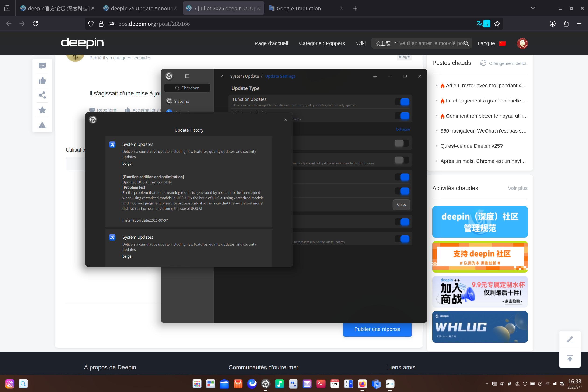588x392 pixels.
Task: Toggle automatically download updates switch
Action: pyautogui.click(x=402, y=160)
